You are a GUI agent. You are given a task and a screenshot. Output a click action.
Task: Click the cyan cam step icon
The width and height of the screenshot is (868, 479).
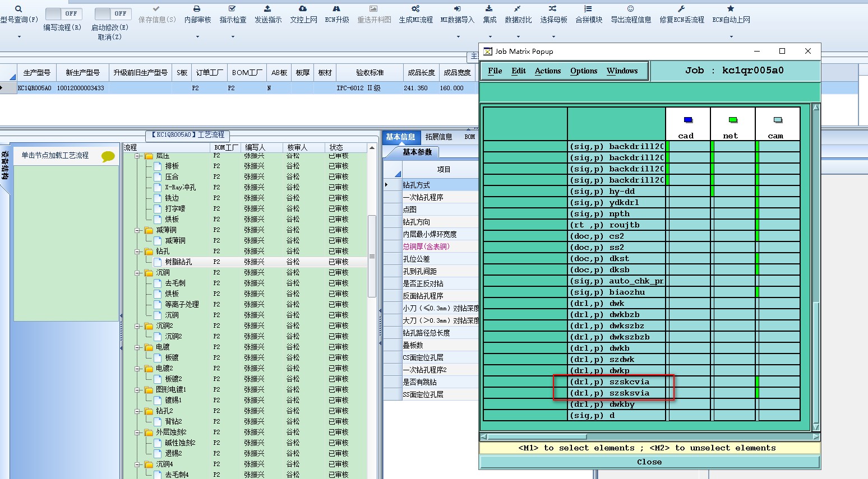[x=777, y=120]
